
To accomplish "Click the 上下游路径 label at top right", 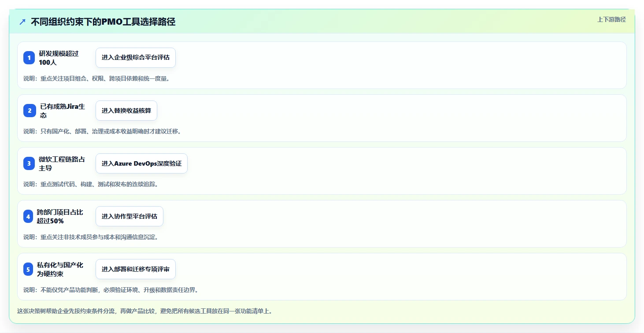I will point(611,19).
